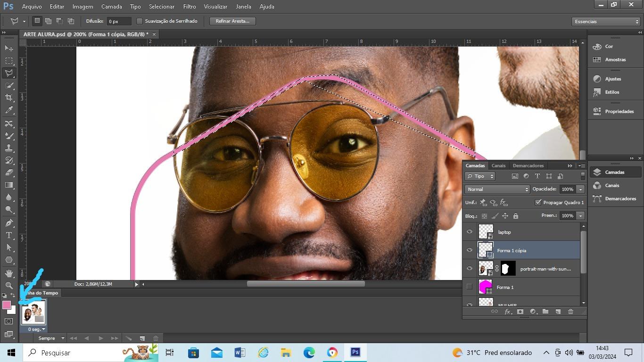
Task: Open the Ajustes panel
Action: click(x=612, y=79)
